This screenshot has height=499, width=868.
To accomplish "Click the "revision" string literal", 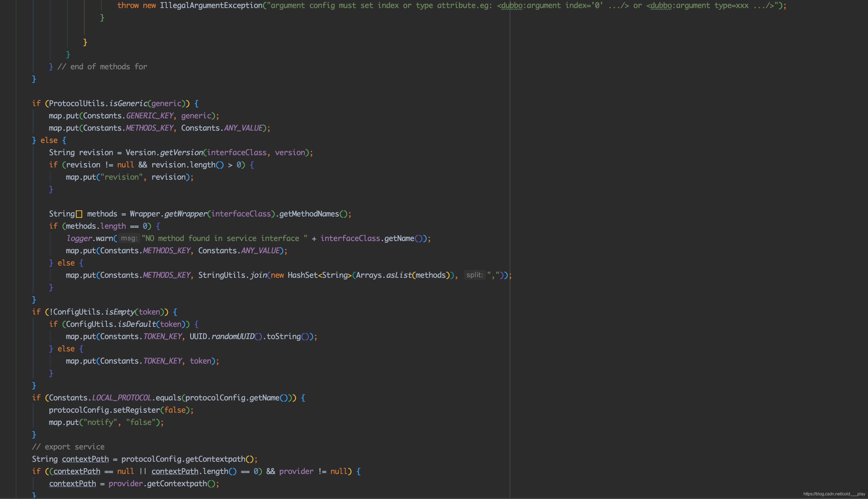I will (x=122, y=177).
